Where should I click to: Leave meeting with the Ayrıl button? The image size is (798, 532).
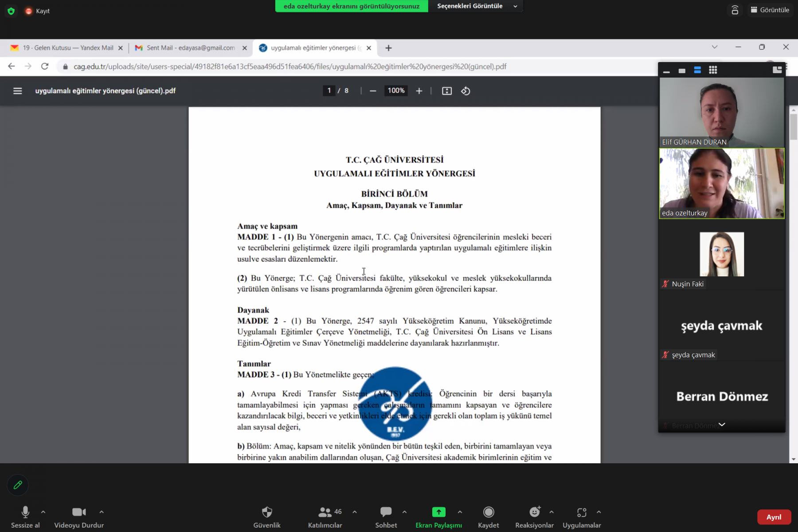[774, 517]
